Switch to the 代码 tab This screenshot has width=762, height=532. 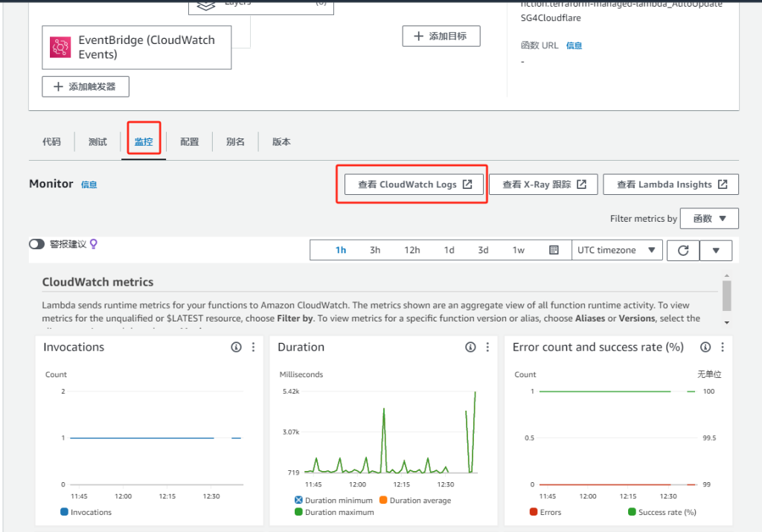(x=51, y=142)
